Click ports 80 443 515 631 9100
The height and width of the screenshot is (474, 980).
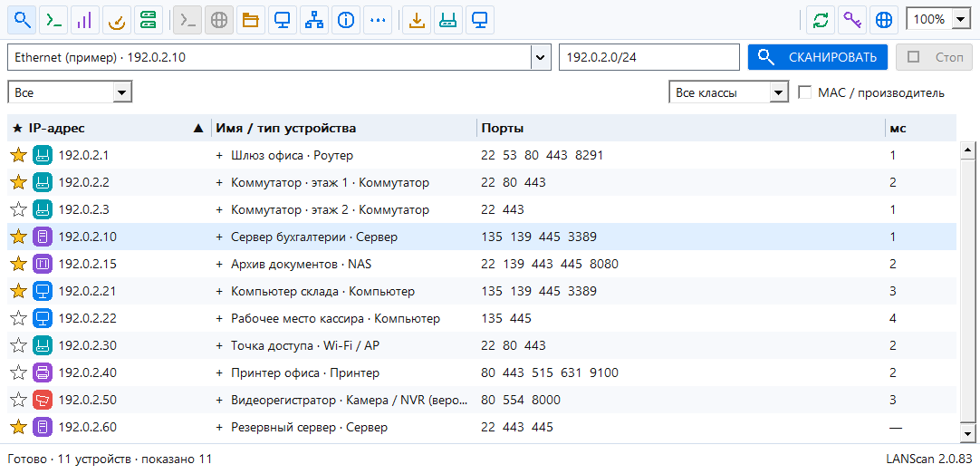pos(550,372)
